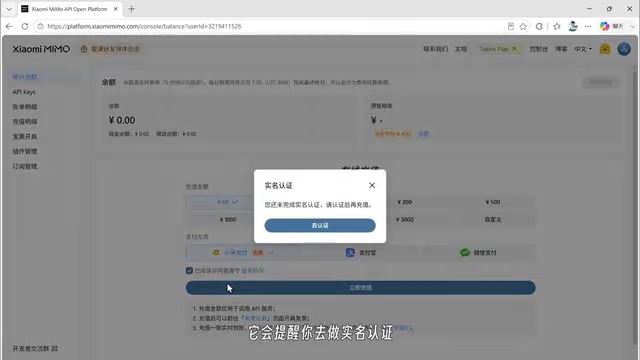This screenshot has height=360, width=640.
Task: Open the Token Plan link
Action: pos(498,49)
